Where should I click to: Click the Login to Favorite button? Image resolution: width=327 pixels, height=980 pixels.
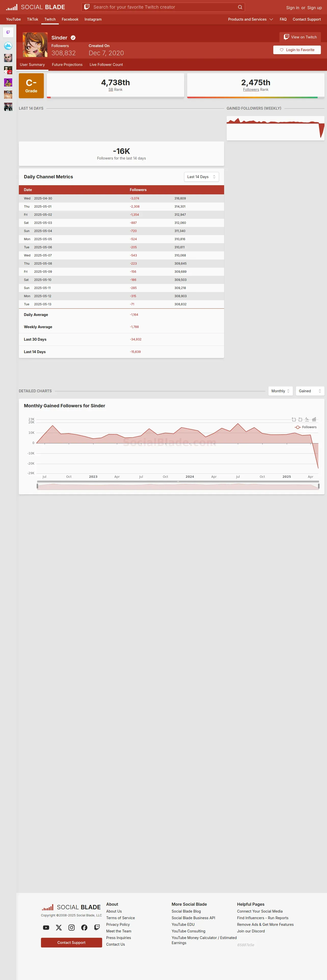click(297, 50)
